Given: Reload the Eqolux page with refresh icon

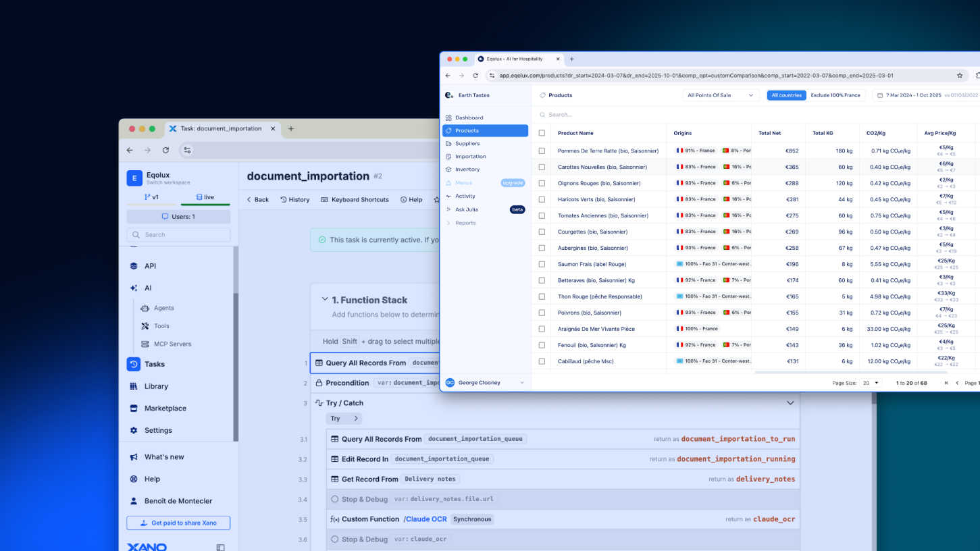Looking at the screenshot, I should (x=475, y=76).
